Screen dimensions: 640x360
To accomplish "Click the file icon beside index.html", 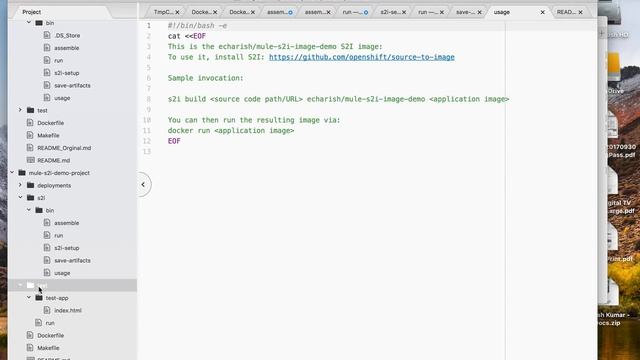I will coord(47,310).
